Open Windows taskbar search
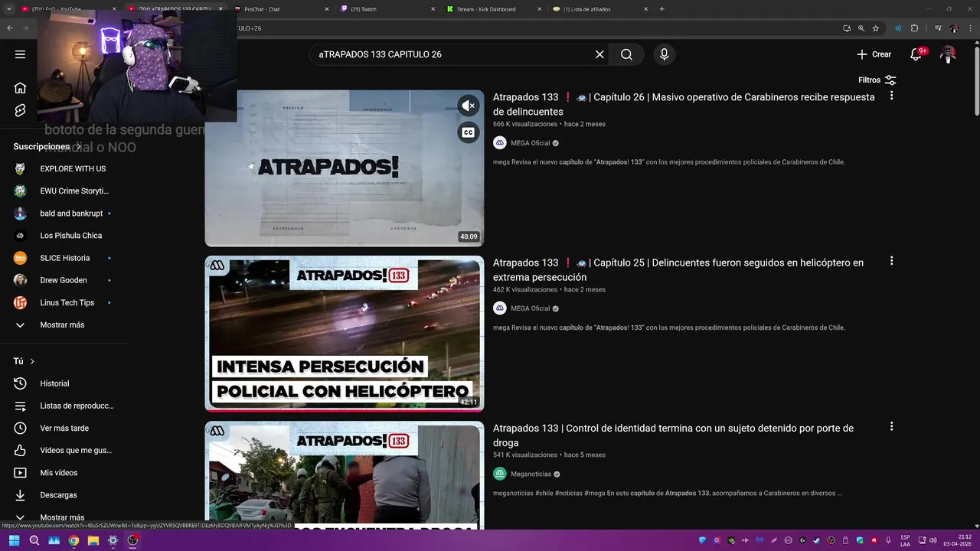 (x=34, y=540)
